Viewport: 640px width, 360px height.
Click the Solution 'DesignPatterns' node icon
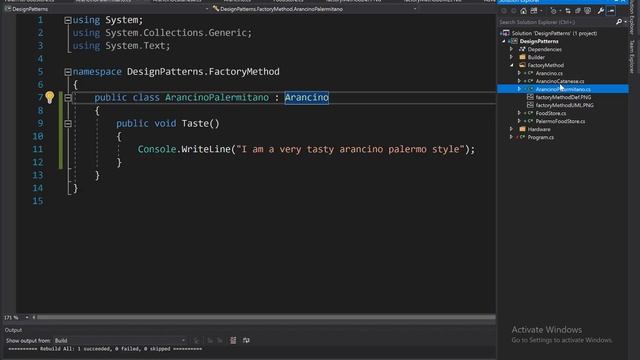click(506, 33)
